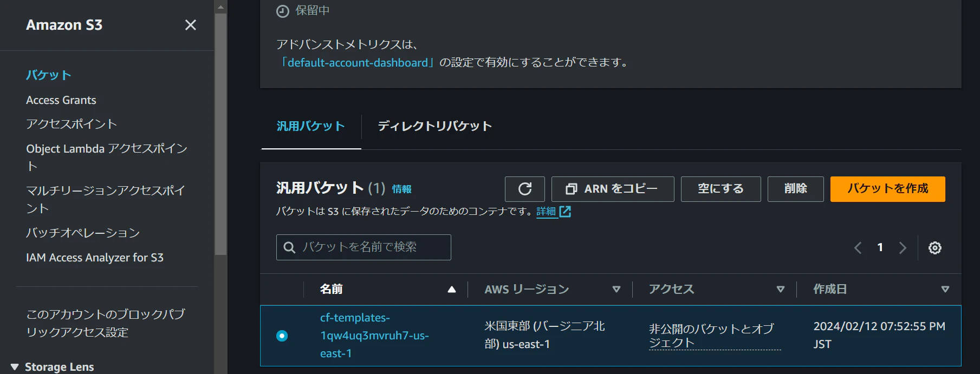Image resolution: width=980 pixels, height=374 pixels.
Task: Open IAM Access Analyzer for S3
Action: pyautogui.click(x=95, y=258)
